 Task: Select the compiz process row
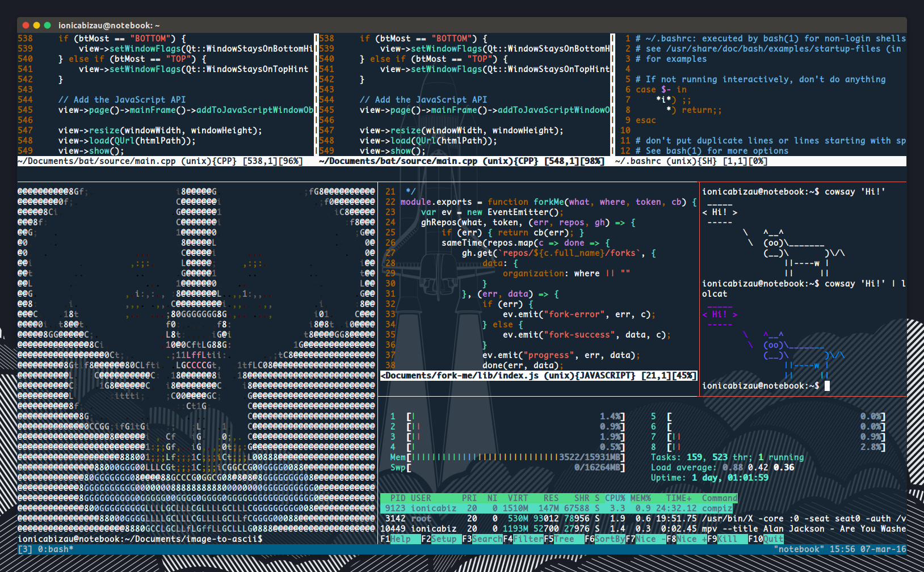[x=568, y=508]
